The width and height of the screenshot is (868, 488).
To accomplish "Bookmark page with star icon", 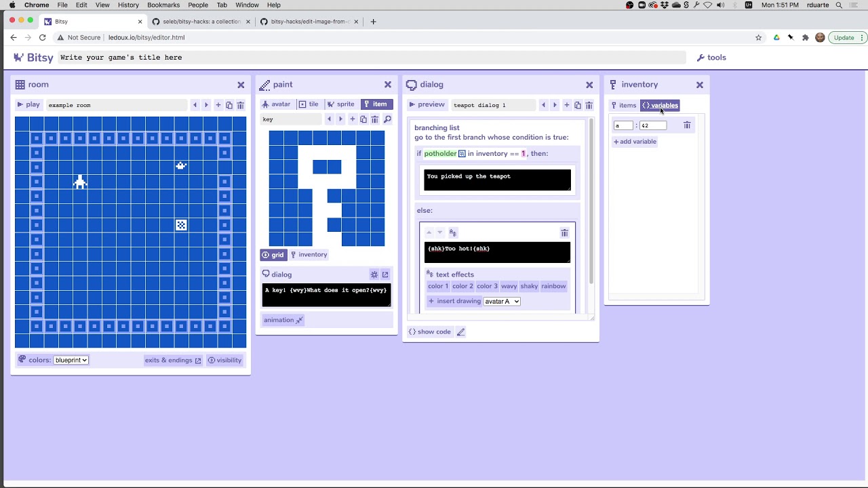I will (x=758, y=37).
